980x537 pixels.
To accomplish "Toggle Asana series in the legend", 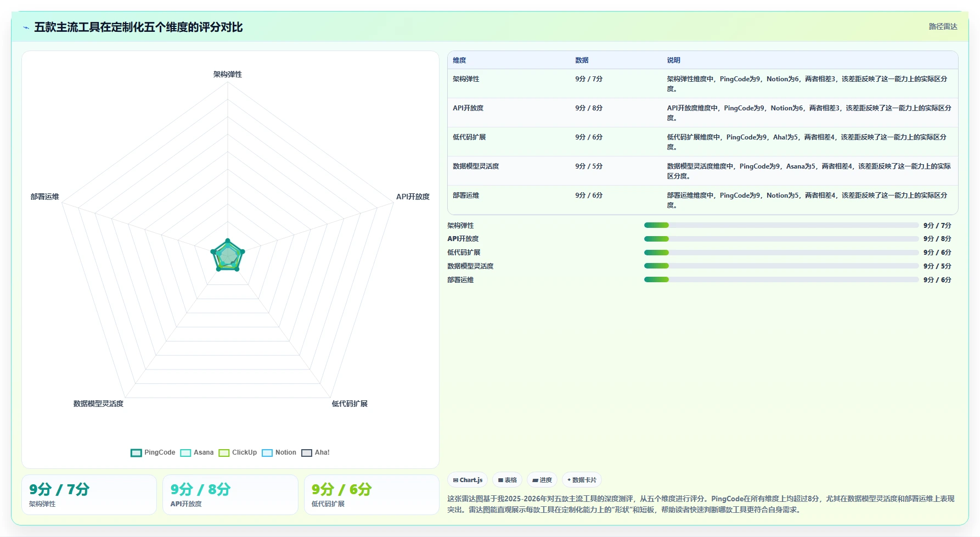I will (x=197, y=452).
